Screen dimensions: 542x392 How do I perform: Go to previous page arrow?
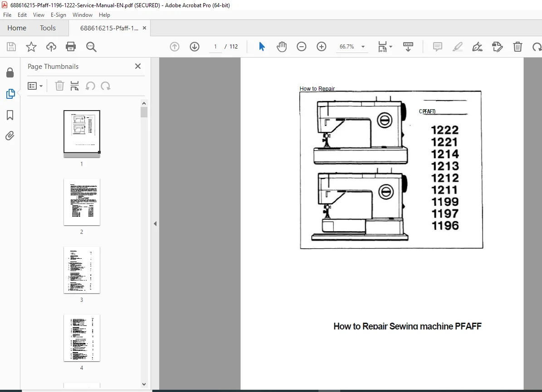click(175, 47)
